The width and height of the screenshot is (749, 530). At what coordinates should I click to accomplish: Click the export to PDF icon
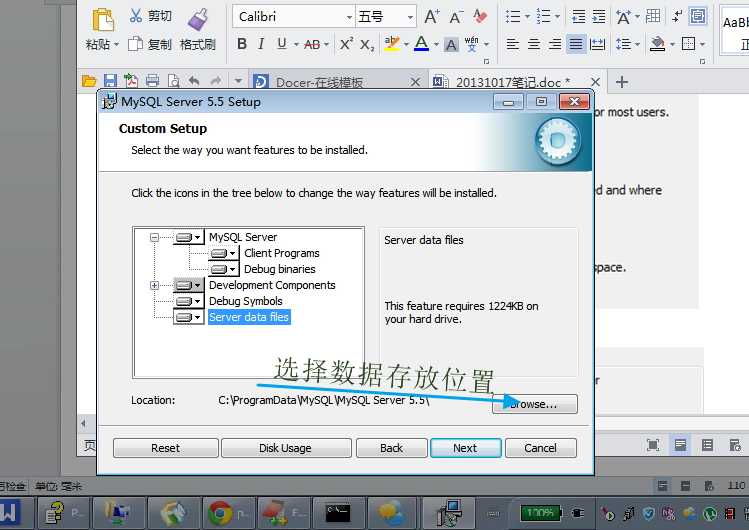click(131, 81)
